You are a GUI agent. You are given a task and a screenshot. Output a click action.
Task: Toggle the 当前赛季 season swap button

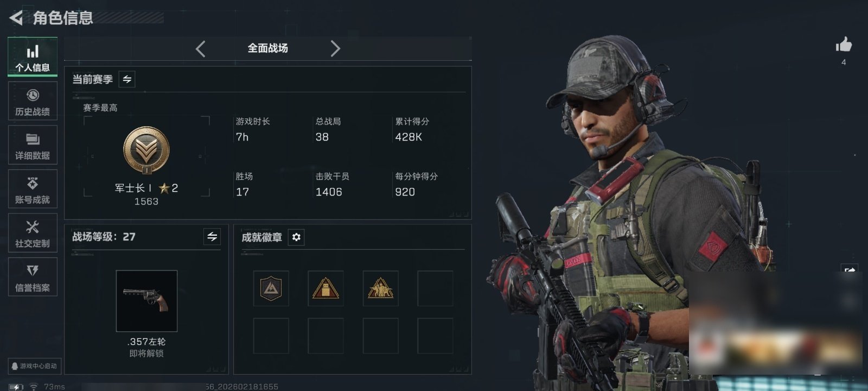[x=127, y=79]
